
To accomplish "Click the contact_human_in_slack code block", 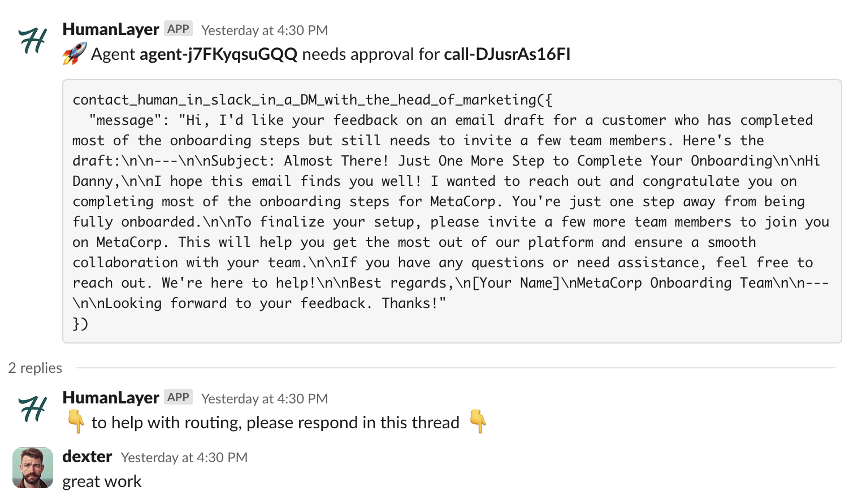I will pos(451,211).
